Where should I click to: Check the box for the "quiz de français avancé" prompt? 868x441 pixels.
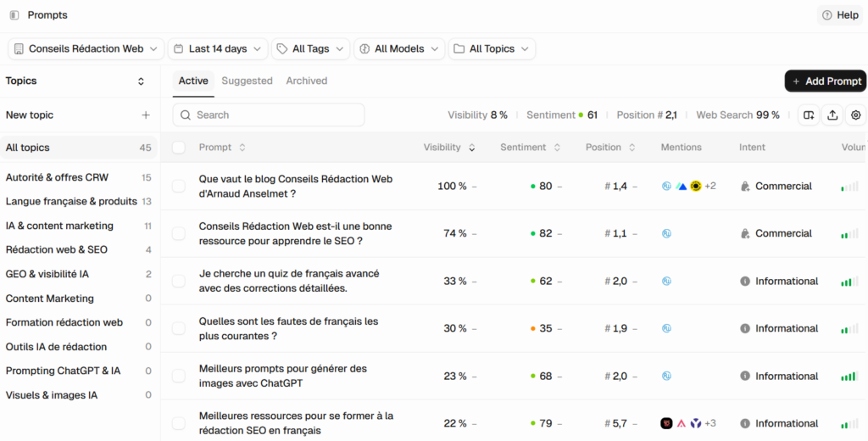click(178, 282)
